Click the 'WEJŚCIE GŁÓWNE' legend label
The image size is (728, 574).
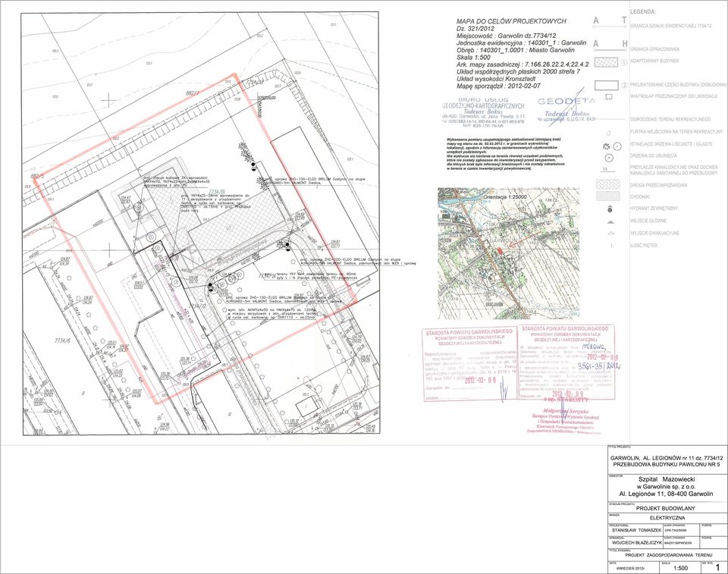(x=648, y=221)
